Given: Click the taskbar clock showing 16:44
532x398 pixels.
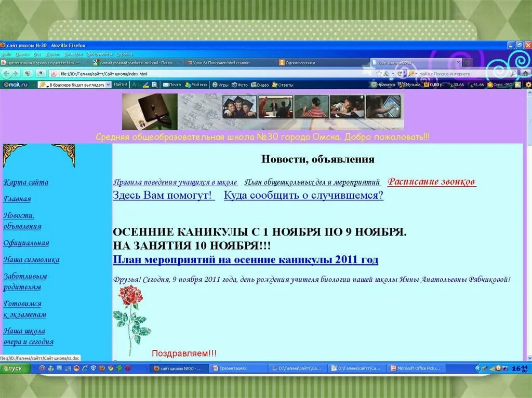Looking at the screenshot, I should (x=520, y=368).
